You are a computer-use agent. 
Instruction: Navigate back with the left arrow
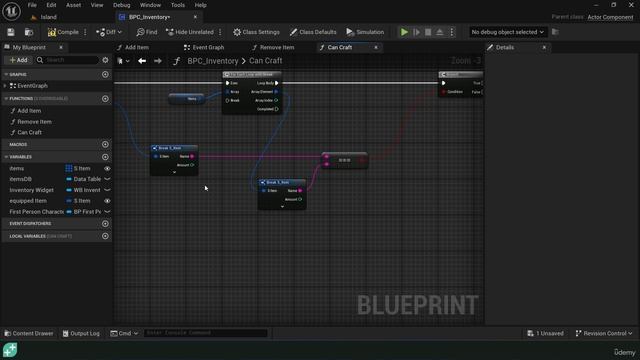pyautogui.click(x=142, y=61)
